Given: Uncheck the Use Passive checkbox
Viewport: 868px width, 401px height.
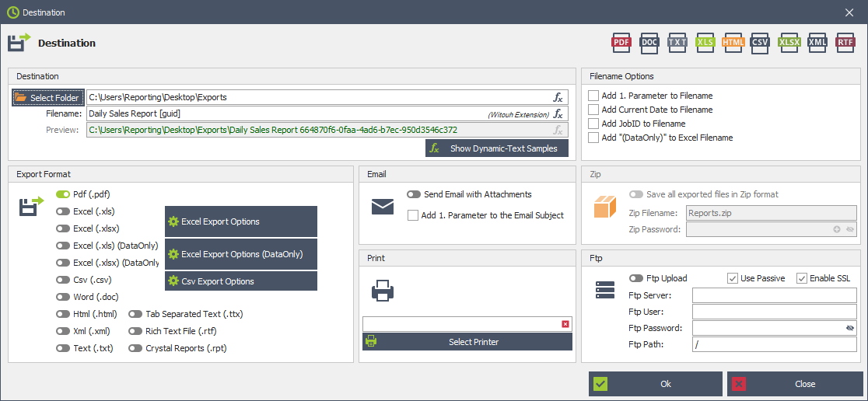Looking at the screenshot, I should tap(733, 278).
